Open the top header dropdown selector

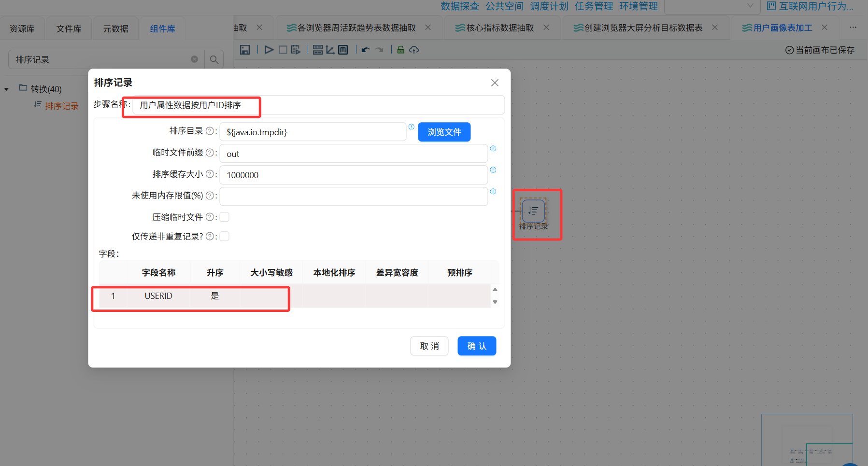point(713,6)
